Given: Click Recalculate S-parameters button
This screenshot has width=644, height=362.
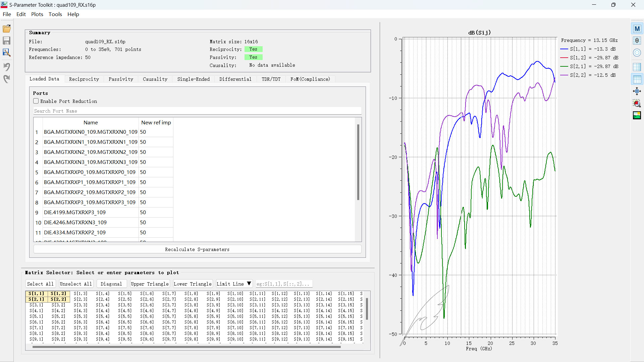Looking at the screenshot, I should tap(197, 249).
